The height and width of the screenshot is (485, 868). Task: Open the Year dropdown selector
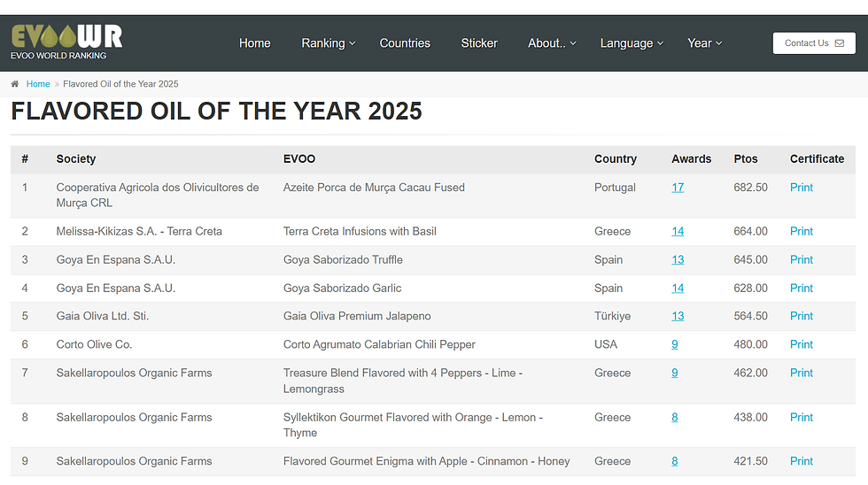point(704,43)
